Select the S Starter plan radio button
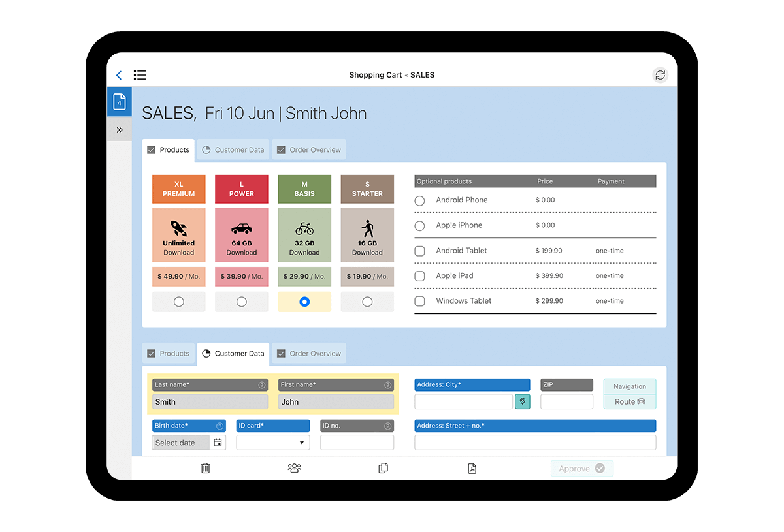Viewport: 784px width, 532px height. click(x=367, y=302)
